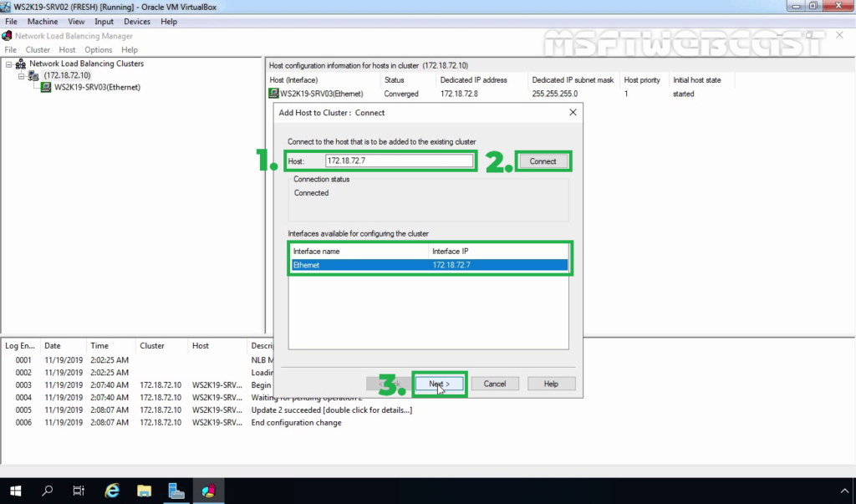Screen dimensions: 856x504
Task: Open the NLB Manager Options menu
Action: (x=99, y=49)
